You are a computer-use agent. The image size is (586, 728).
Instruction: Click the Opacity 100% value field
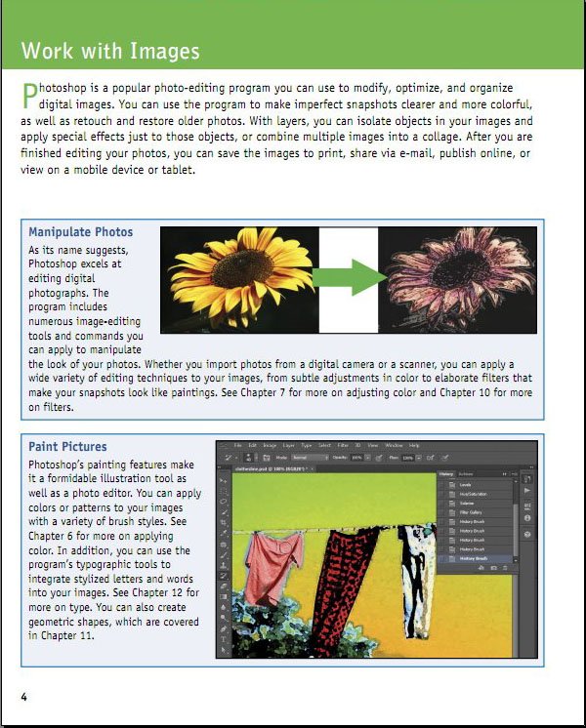356,458
